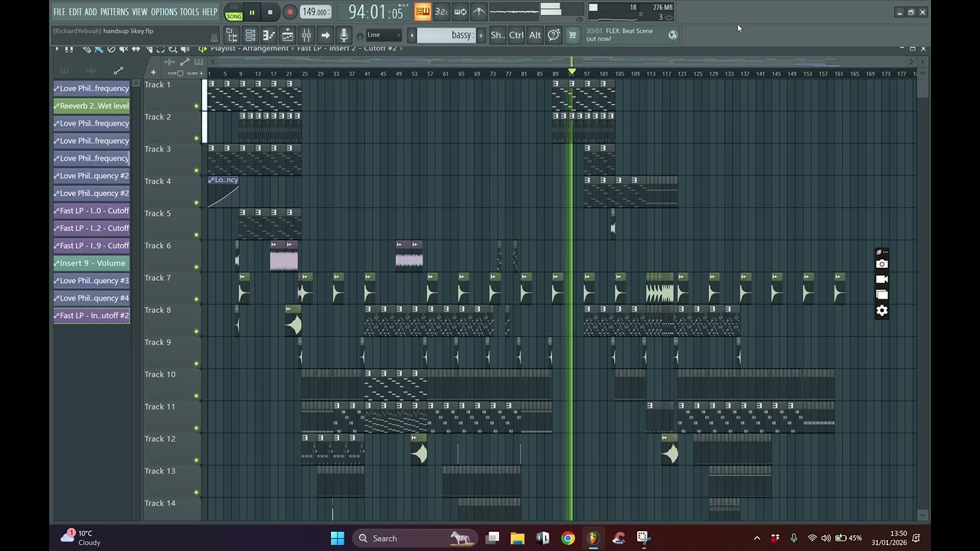
Task: Select the playlist mute tool icon
Action: [124, 49]
